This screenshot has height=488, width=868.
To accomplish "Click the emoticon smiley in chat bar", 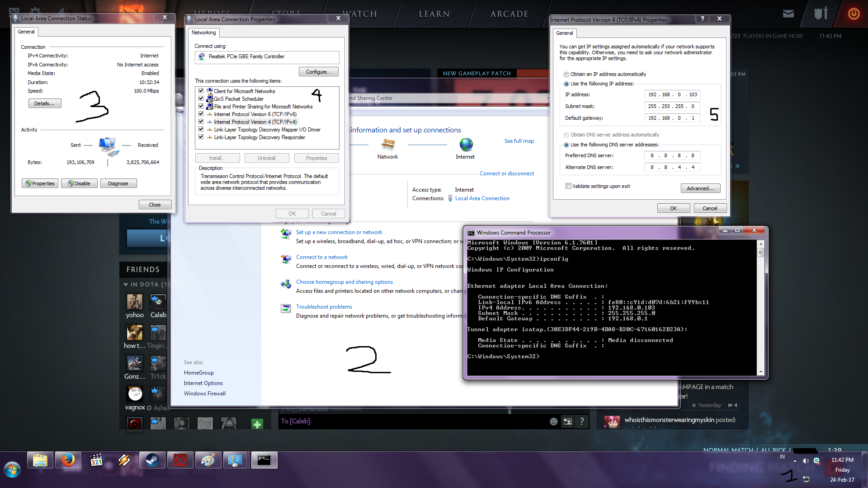I will point(553,421).
